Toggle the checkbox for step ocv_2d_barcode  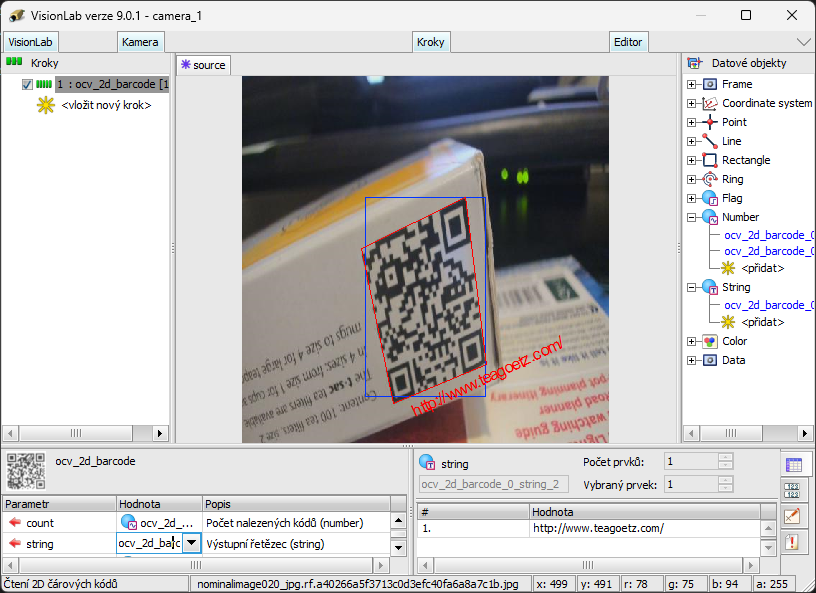[x=27, y=85]
